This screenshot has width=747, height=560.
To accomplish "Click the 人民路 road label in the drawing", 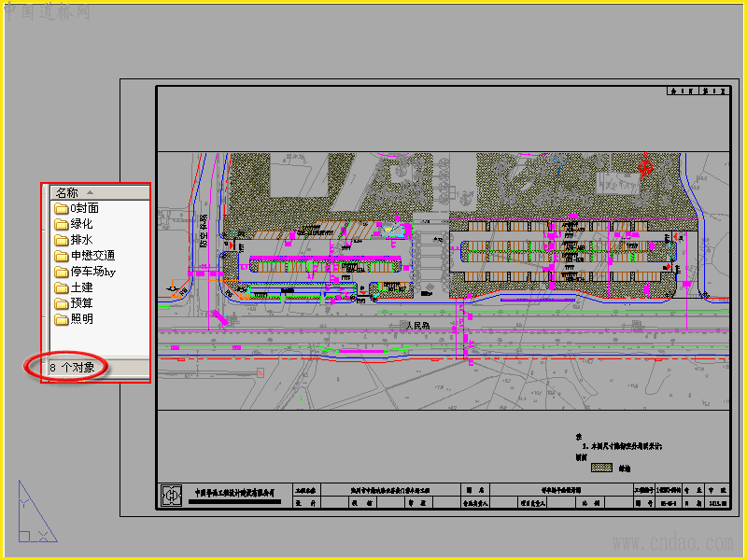I will 417,326.
